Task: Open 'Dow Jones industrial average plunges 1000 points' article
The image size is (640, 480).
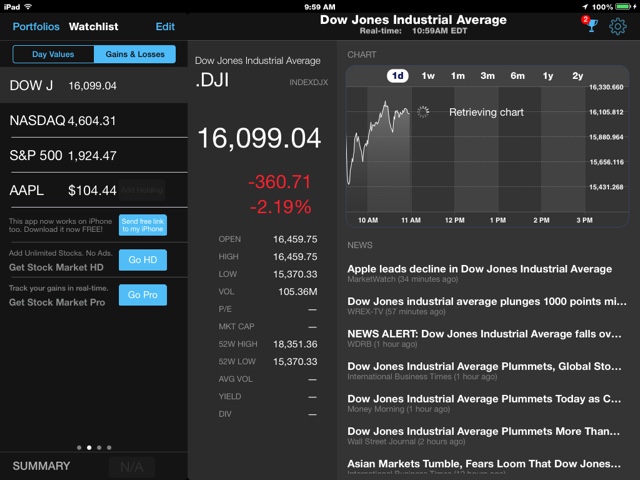Action: [486, 306]
